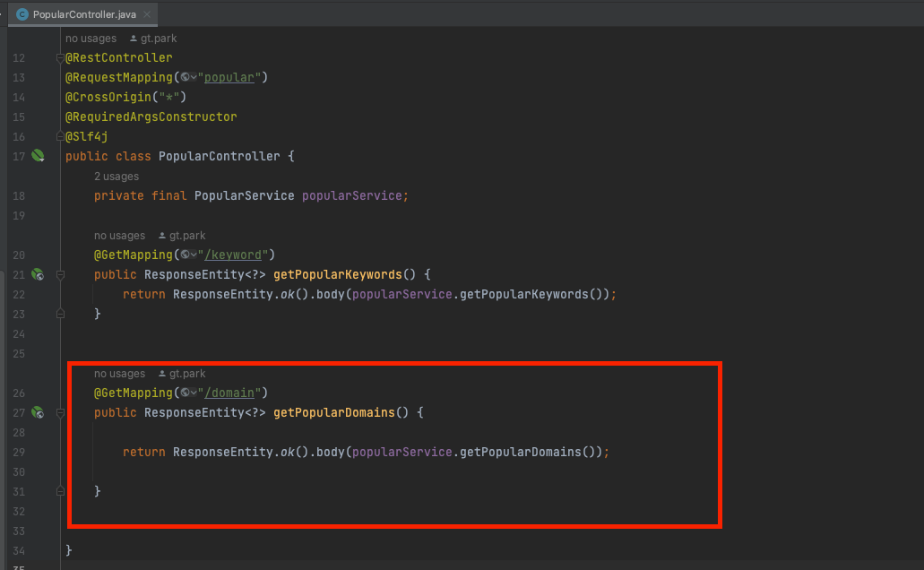Click "no usages" hint above /domain mapping

[x=119, y=373]
